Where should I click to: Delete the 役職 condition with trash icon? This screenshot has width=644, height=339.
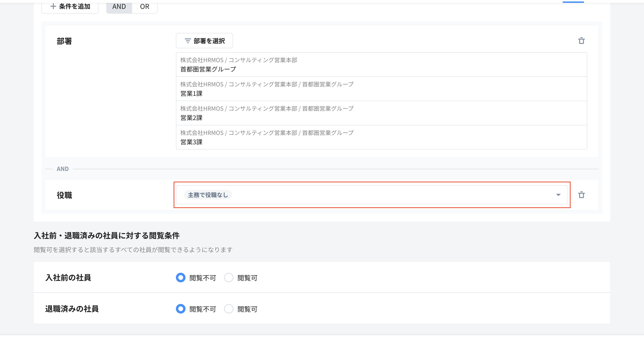(x=581, y=195)
